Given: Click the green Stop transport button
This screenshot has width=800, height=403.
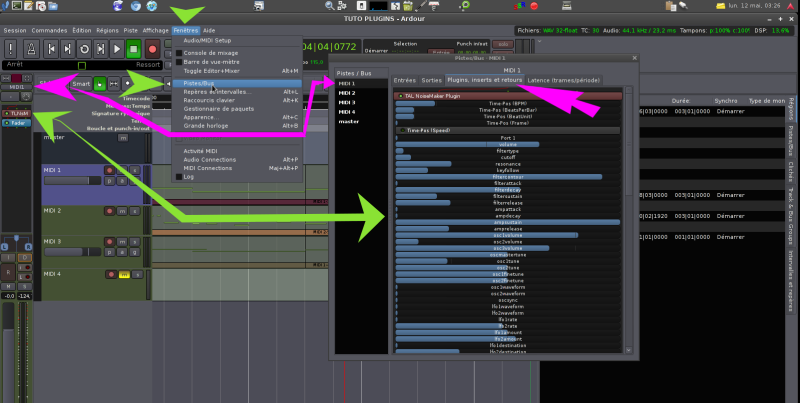Looking at the screenshot, I should (134, 49).
